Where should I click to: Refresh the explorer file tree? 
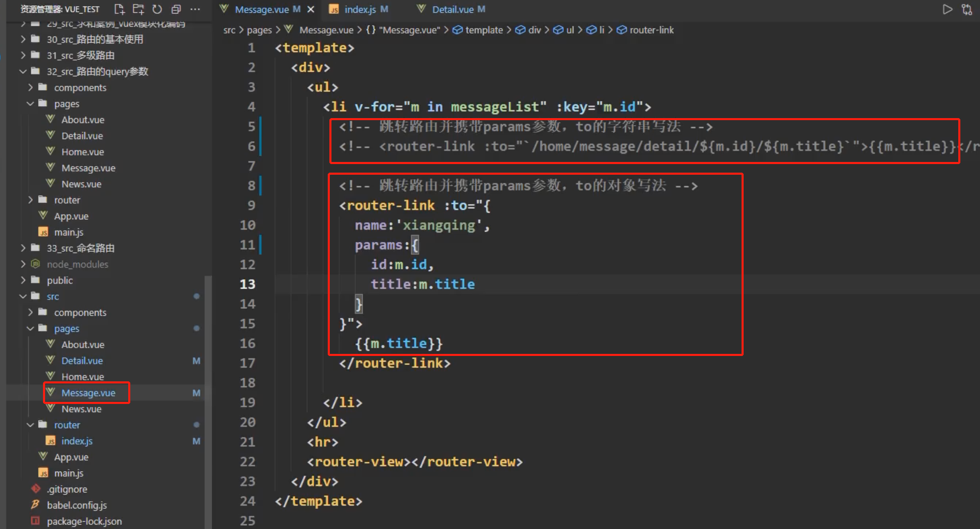pyautogui.click(x=157, y=9)
